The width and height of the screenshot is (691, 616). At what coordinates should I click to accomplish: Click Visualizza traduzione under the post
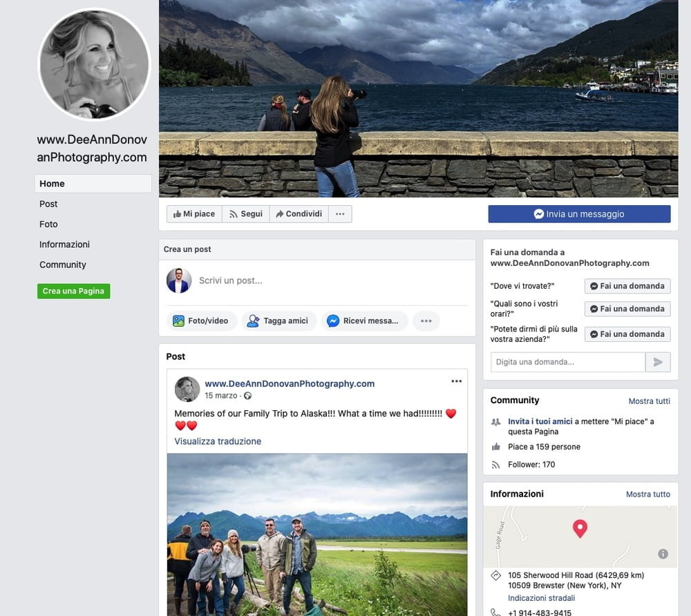[x=218, y=441]
